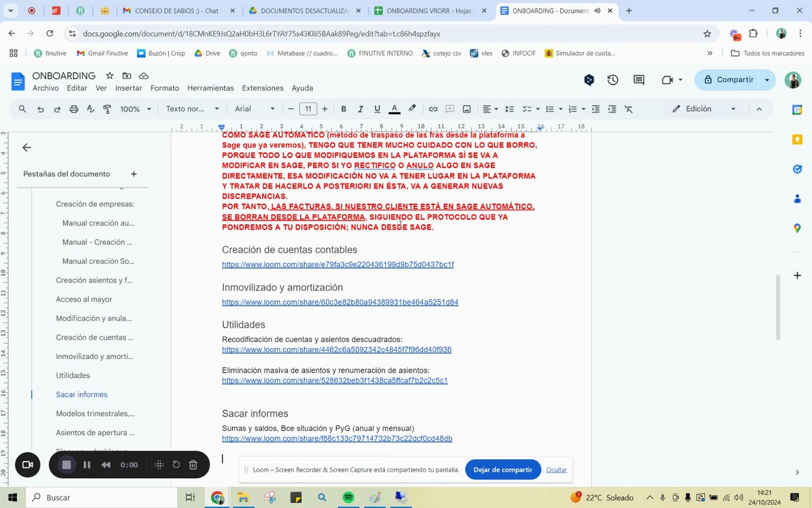Open the numbered list dropdown
This screenshot has height=508, width=812.
pyautogui.click(x=584, y=109)
